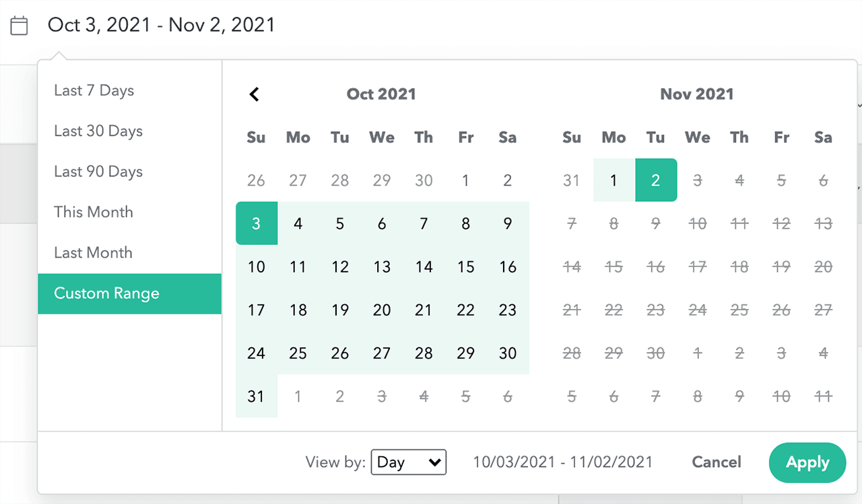Screen dimensions: 862x504
Task: Select the Custom Range option
Action: click(x=106, y=293)
